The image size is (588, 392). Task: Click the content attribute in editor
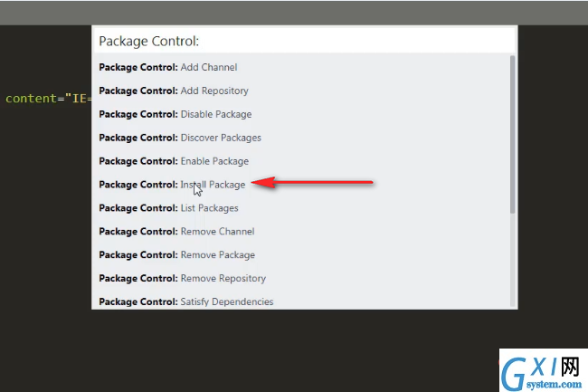[x=31, y=99]
